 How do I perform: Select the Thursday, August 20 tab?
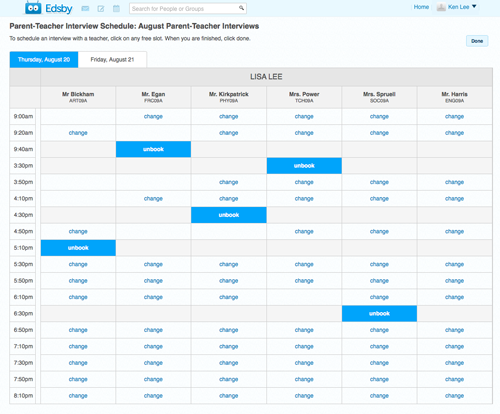(44, 60)
